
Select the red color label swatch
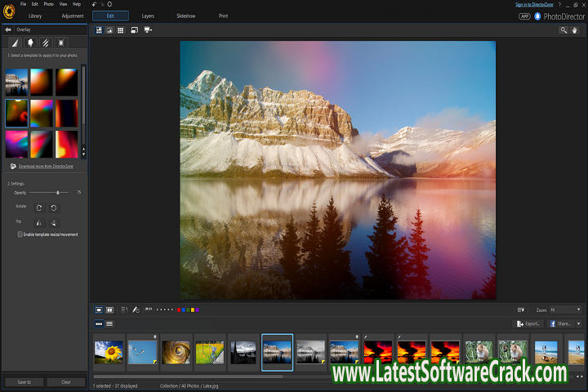point(179,310)
